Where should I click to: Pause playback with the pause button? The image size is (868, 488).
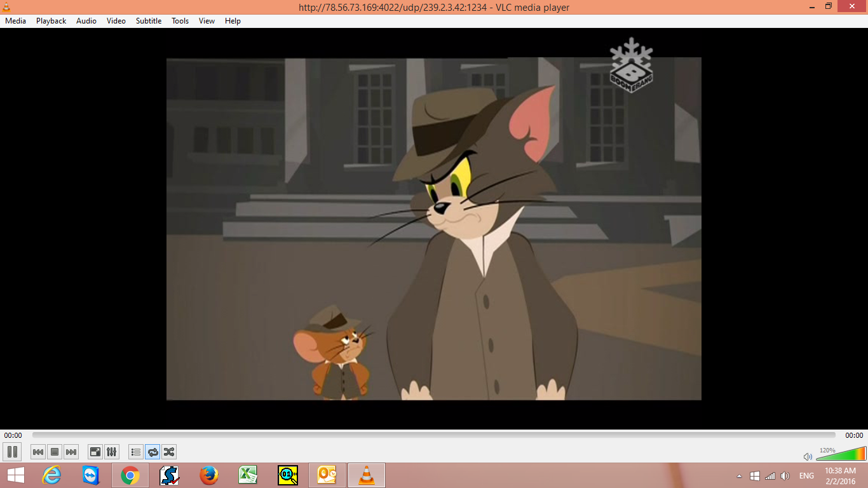pyautogui.click(x=12, y=452)
